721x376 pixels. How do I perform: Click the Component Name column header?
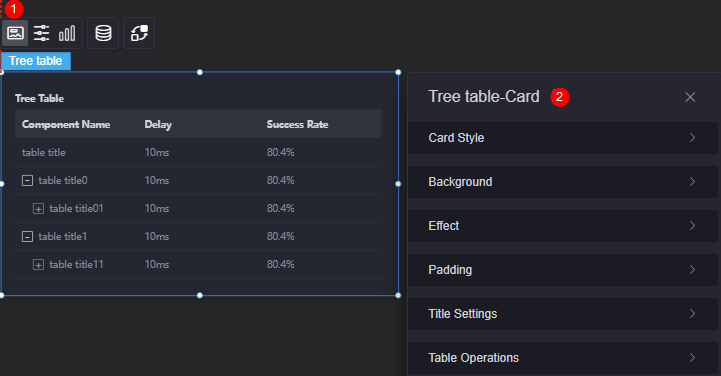point(66,125)
